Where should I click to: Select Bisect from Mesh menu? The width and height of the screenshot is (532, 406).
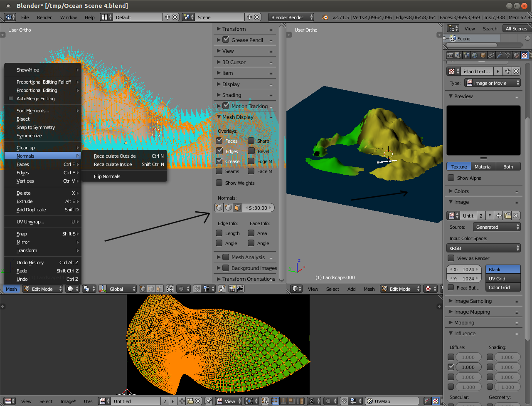[x=43, y=119]
